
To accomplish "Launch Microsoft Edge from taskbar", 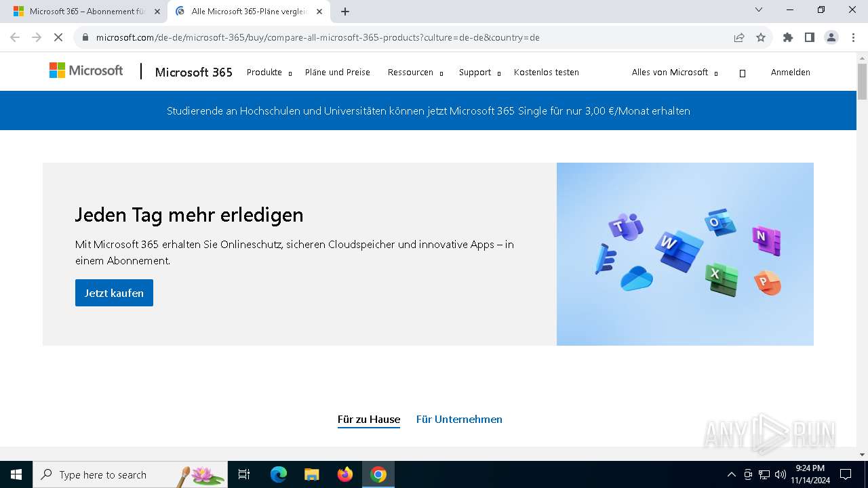I will tap(279, 474).
